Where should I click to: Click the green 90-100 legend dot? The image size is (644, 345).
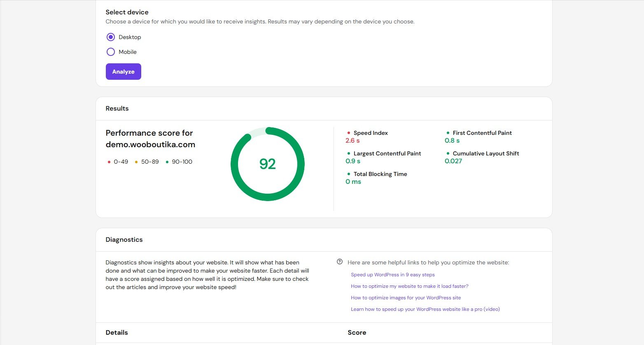167,162
